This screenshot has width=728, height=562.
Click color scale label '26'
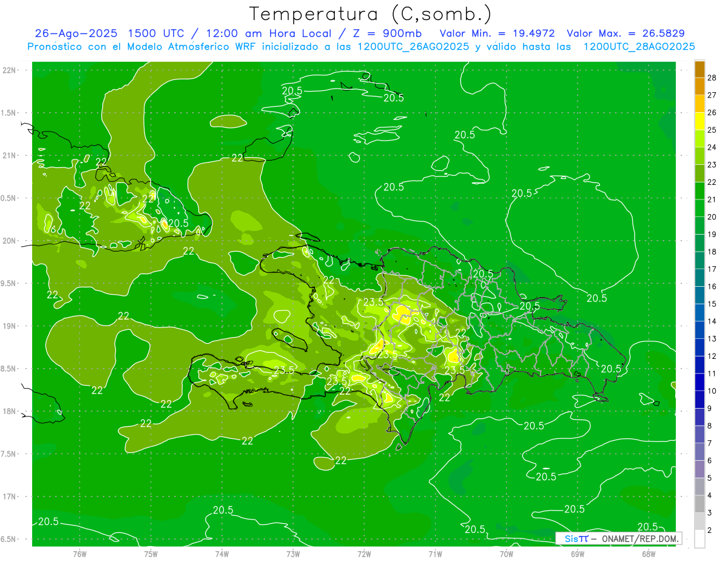712,113
